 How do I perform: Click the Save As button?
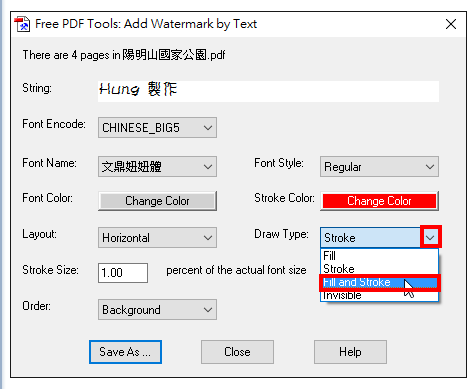click(125, 352)
